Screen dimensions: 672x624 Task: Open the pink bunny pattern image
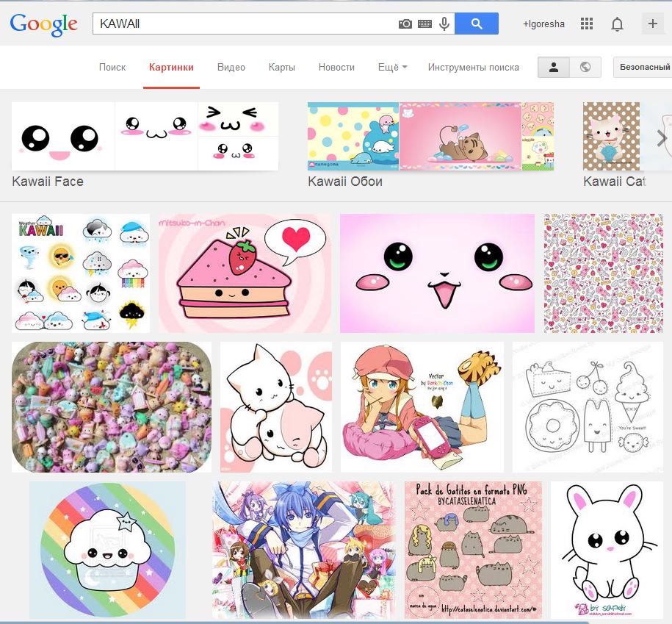604,273
